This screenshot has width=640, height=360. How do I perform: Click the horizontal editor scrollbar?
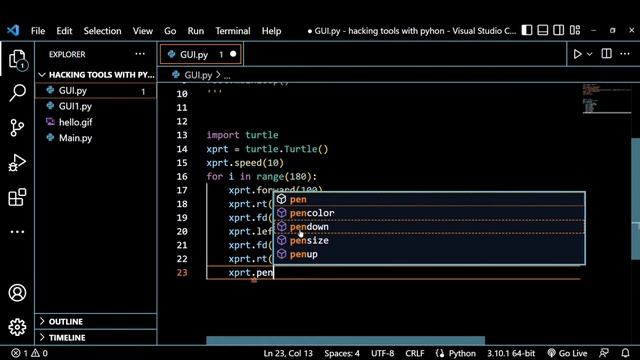click(345, 340)
